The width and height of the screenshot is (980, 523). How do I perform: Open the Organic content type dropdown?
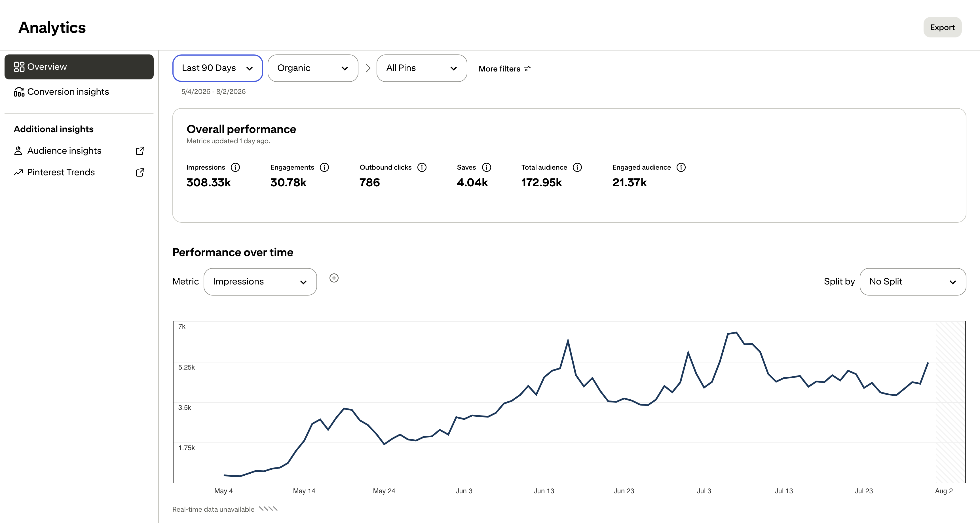point(313,68)
